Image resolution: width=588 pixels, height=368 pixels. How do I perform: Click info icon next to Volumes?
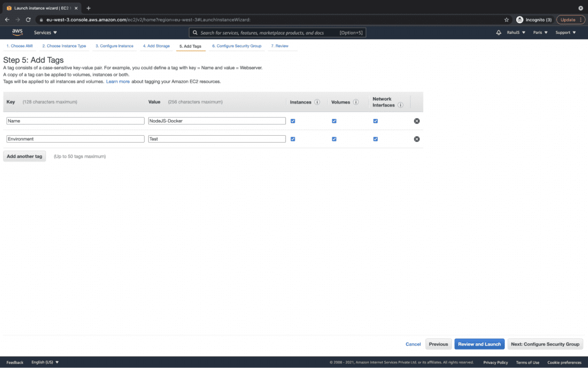point(356,102)
